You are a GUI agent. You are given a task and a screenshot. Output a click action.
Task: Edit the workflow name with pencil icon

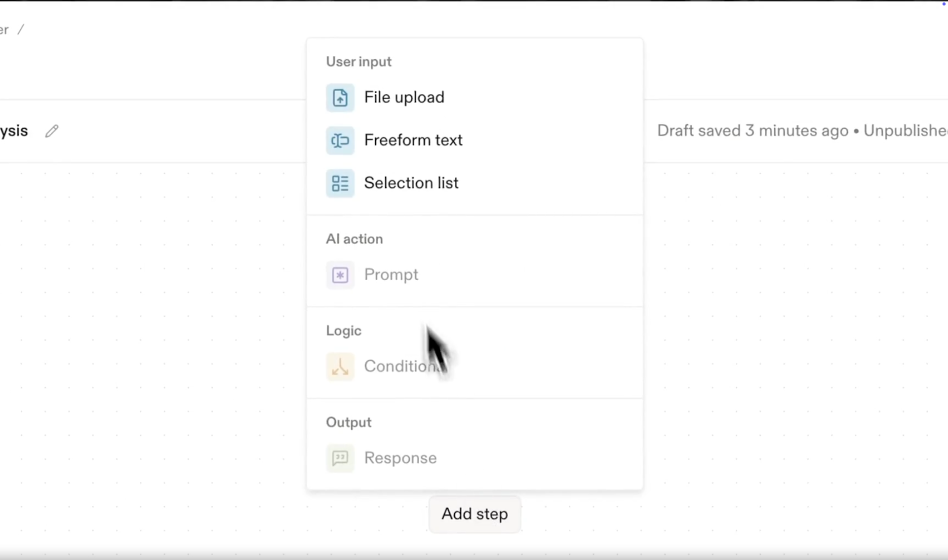coord(52,131)
